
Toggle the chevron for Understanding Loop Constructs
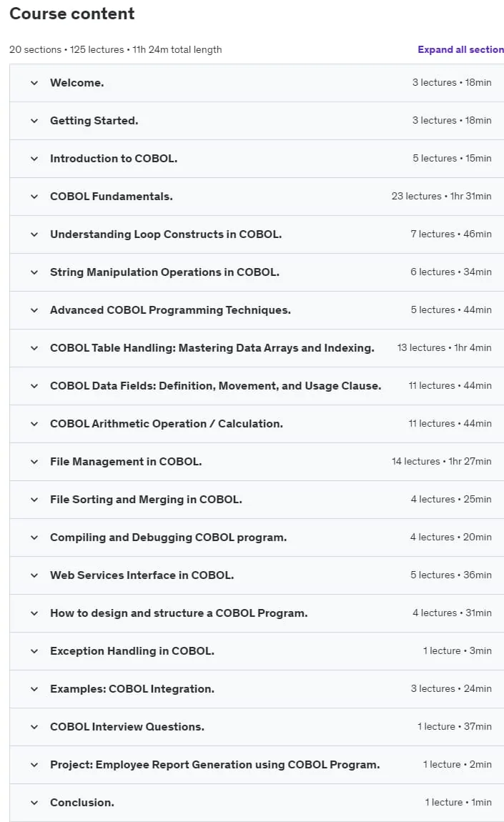tap(34, 234)
